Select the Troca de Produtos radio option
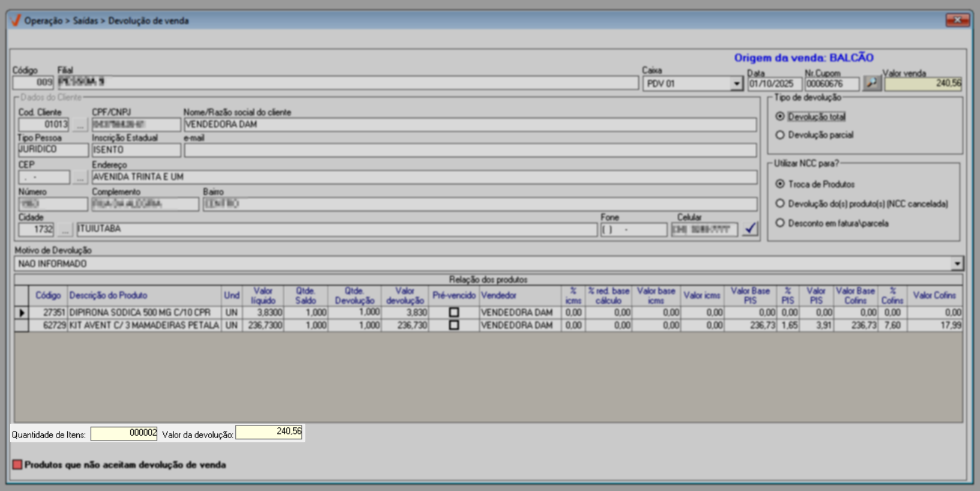980x491 pixels. (x=780, y=184)
